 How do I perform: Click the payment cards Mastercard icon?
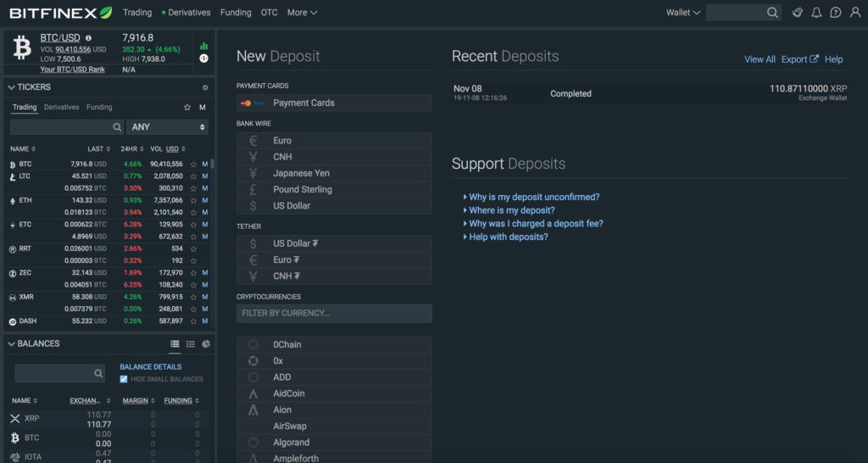246,103
